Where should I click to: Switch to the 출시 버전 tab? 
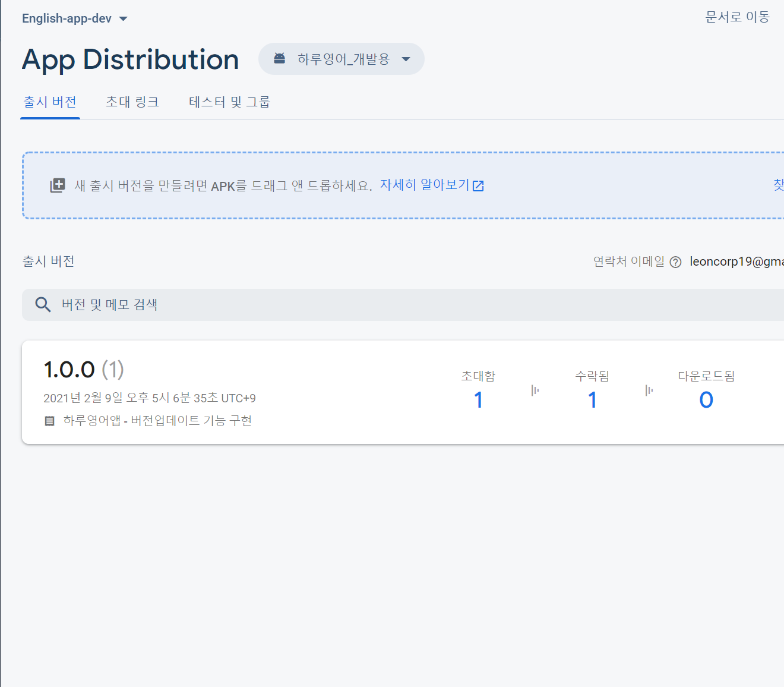tap(50, 102)
